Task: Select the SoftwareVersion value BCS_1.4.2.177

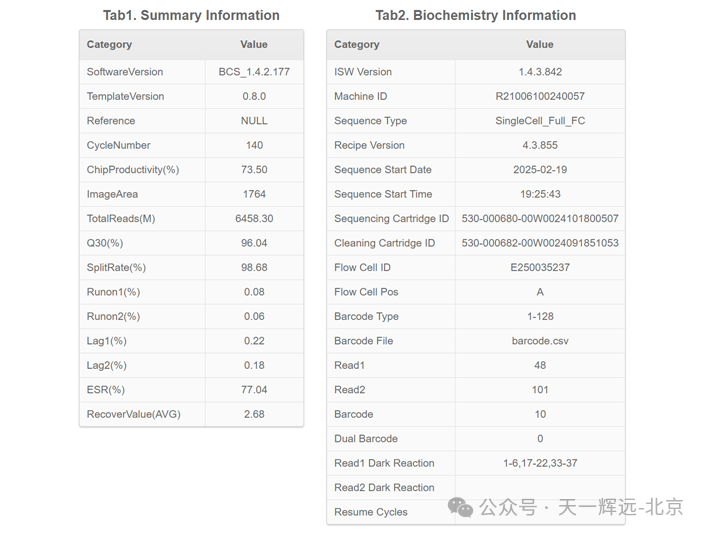Action: point(254,72)
